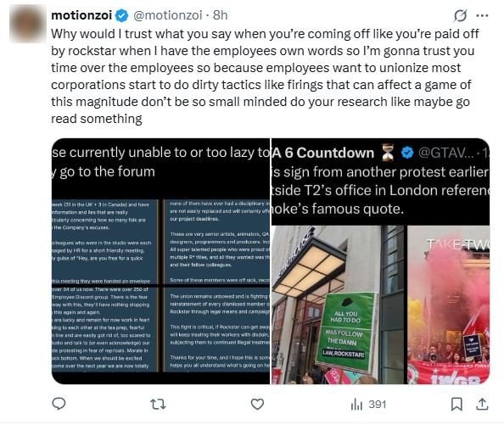
Task: Open the left forum text screenshot image
Action: coord(160,261)
